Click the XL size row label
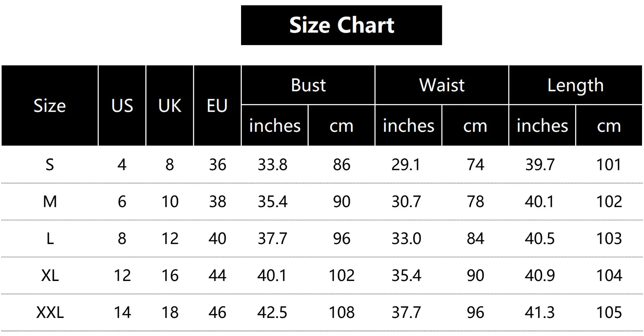Screen dimensions: 644x336 (50, 276)
